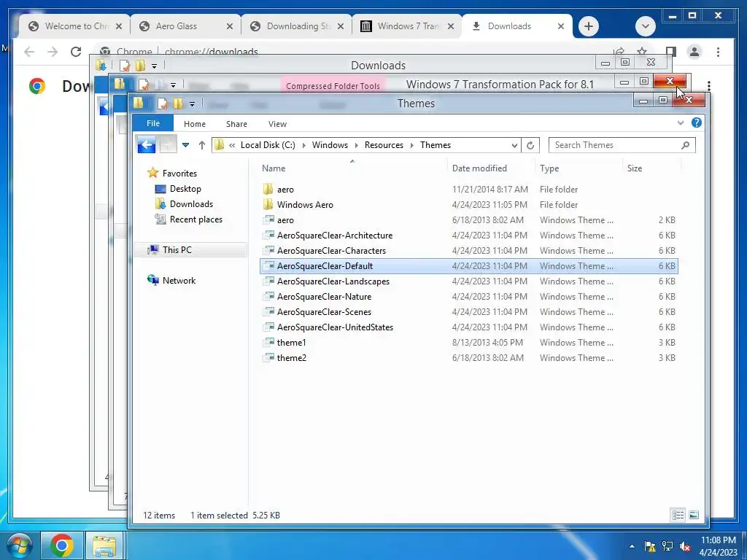Viewport: 747px width, 560px height.
Task: Select Desktop in navigation pane
Action: coord(185,189)
